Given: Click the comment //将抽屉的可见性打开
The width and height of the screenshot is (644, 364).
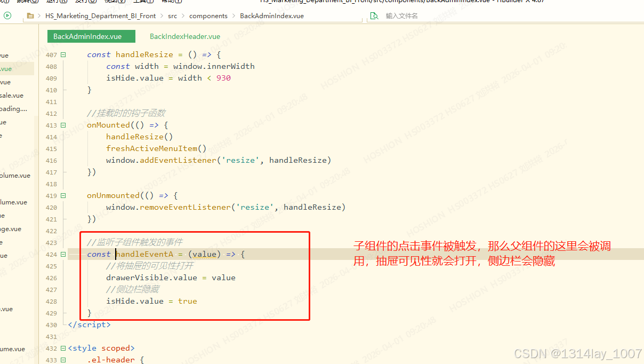Looking at the screenshot, I should (150, 266).
